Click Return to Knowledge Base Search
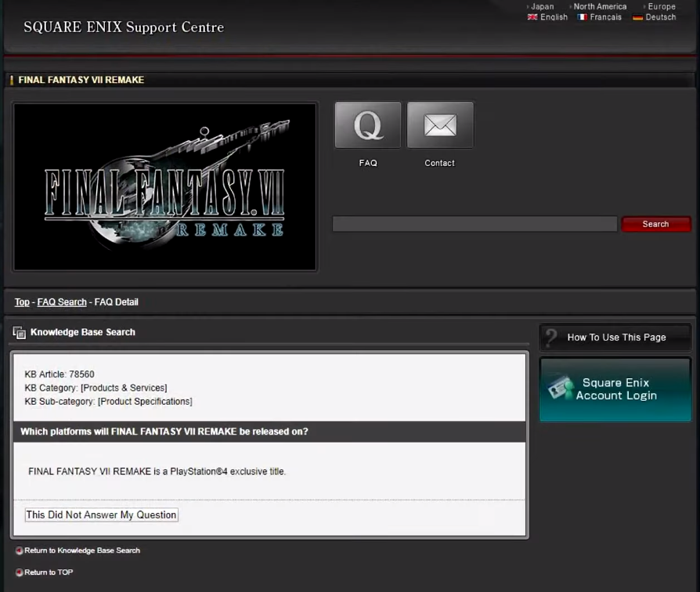The height and width of the screenshot is (592, 700). coord(82,550)
